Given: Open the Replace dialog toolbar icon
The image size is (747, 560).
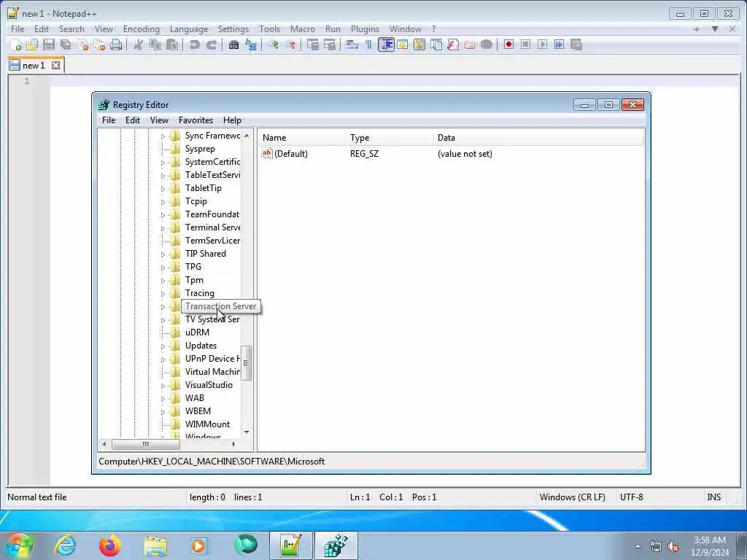Looking at the screenshot, I should [x=251, y=44].
